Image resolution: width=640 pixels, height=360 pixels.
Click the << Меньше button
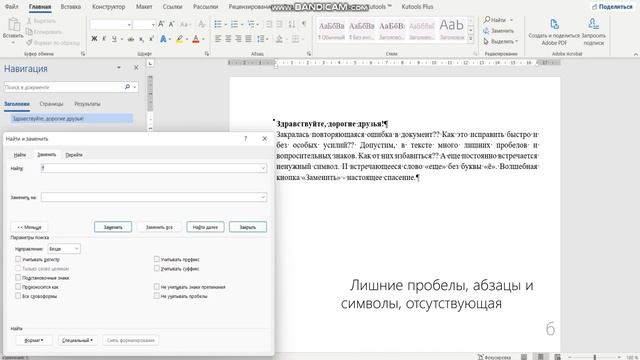tap(29, 227)
